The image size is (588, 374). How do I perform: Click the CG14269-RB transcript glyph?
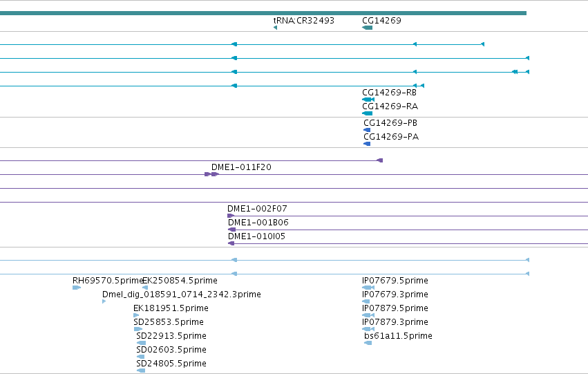point(368,100)
